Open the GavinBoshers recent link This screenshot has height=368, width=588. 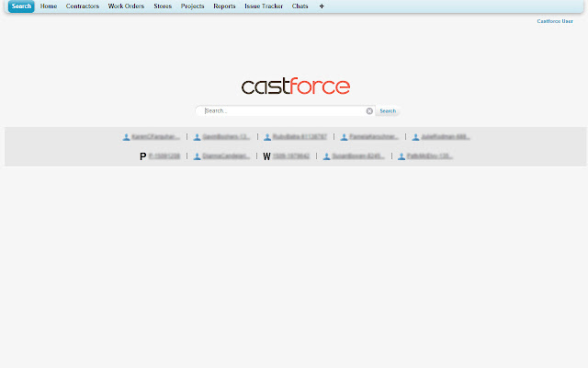pos(226,137)
